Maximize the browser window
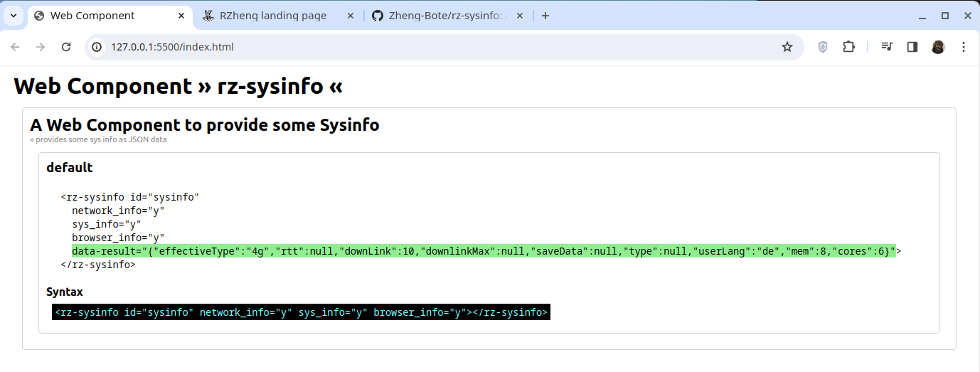This screenshot has height=372, width=980. pyautogui.click(x=945, y=16)
